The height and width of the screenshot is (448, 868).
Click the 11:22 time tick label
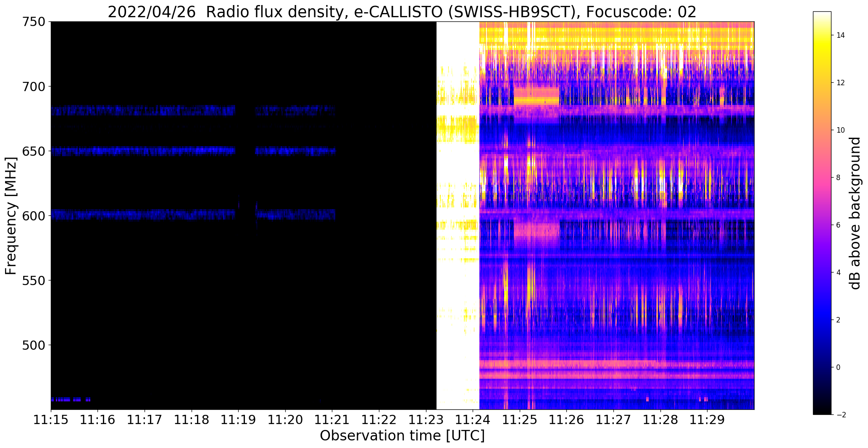click(x=379, y=419)
